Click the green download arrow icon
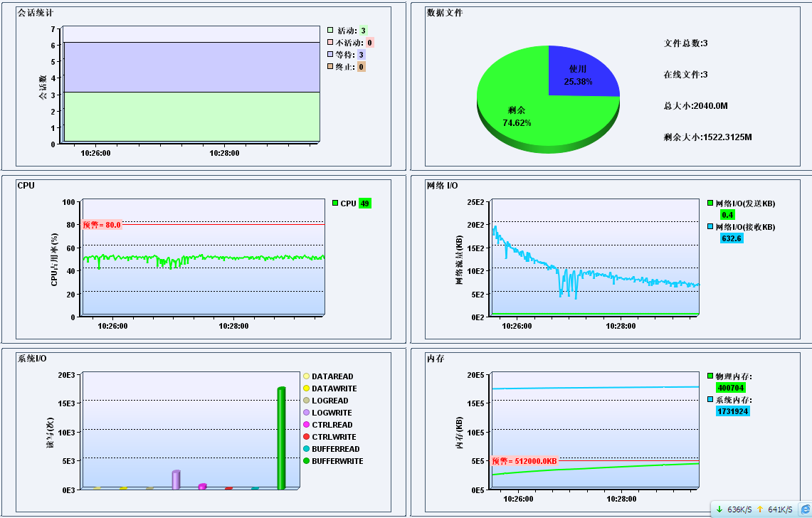The image size is (812, 518). point(719,509)
